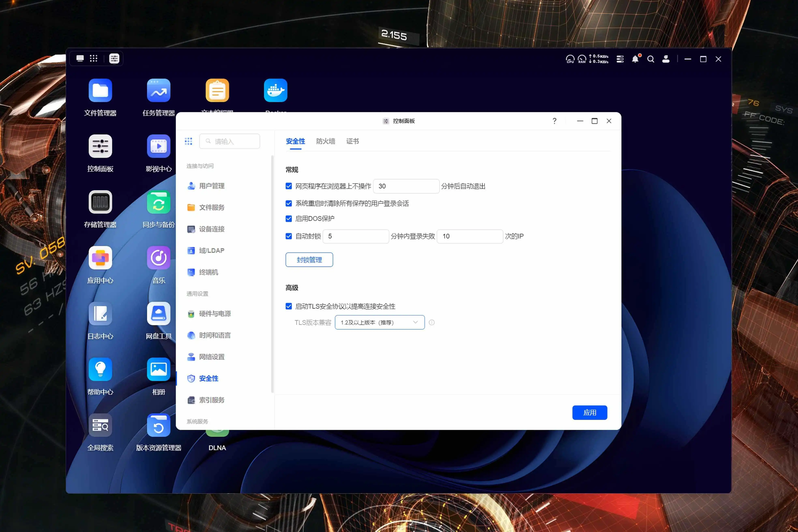The width and height of the screenshot is (798, 532).
Task: Open 控制面板 desktop icon
Action: point(100,146)
